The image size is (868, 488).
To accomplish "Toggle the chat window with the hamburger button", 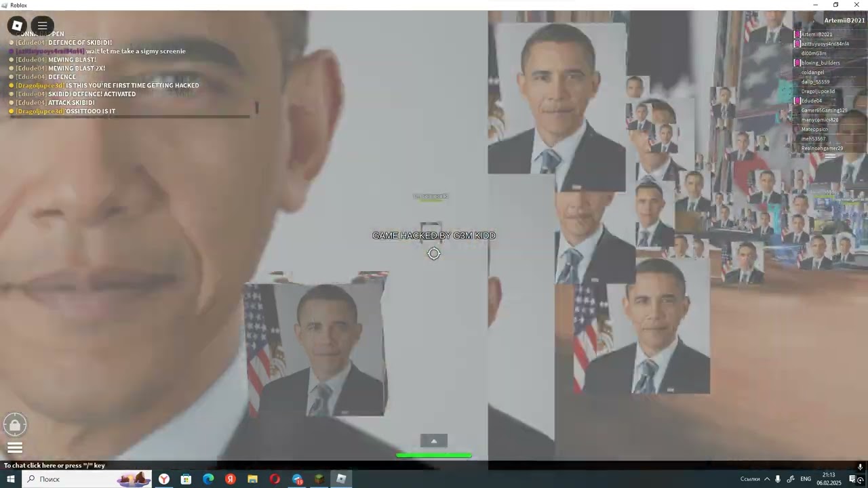I will (42, 26).
